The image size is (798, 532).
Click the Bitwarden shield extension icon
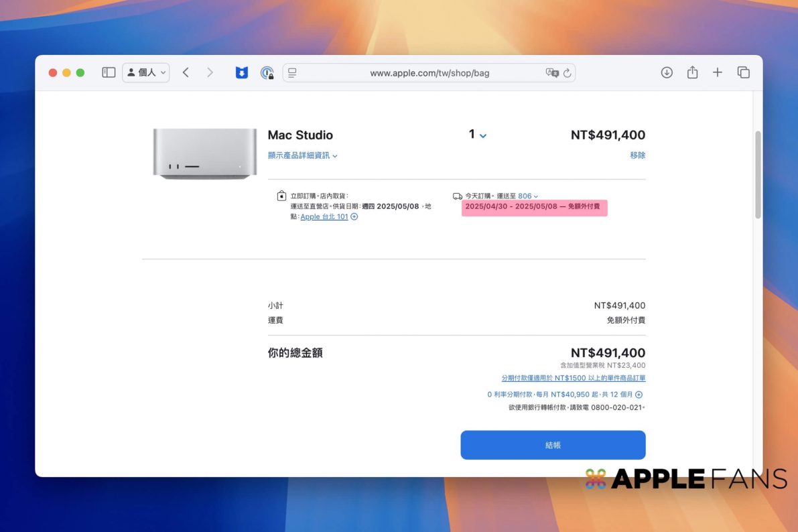pyautogui.click(x=242, y=72)
